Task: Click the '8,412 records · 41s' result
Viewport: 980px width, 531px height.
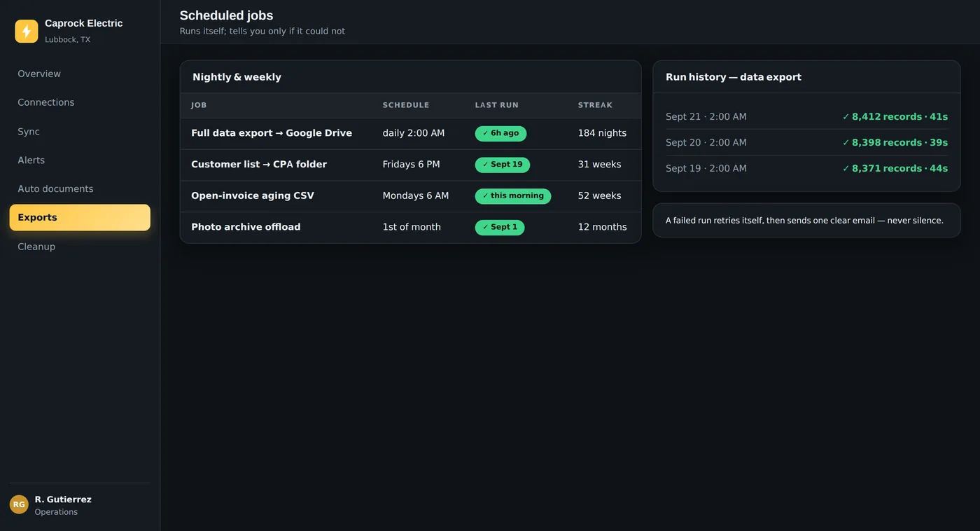Action: point(895,117)
